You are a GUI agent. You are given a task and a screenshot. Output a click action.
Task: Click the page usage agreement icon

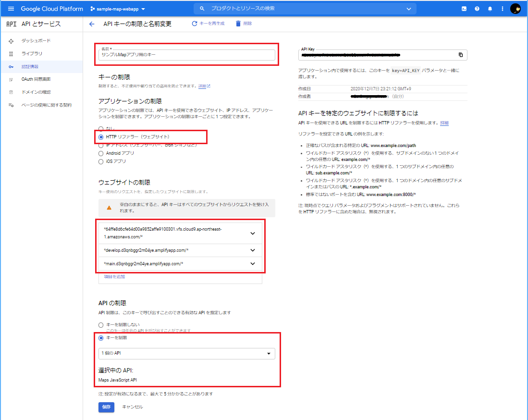point(11,105)
